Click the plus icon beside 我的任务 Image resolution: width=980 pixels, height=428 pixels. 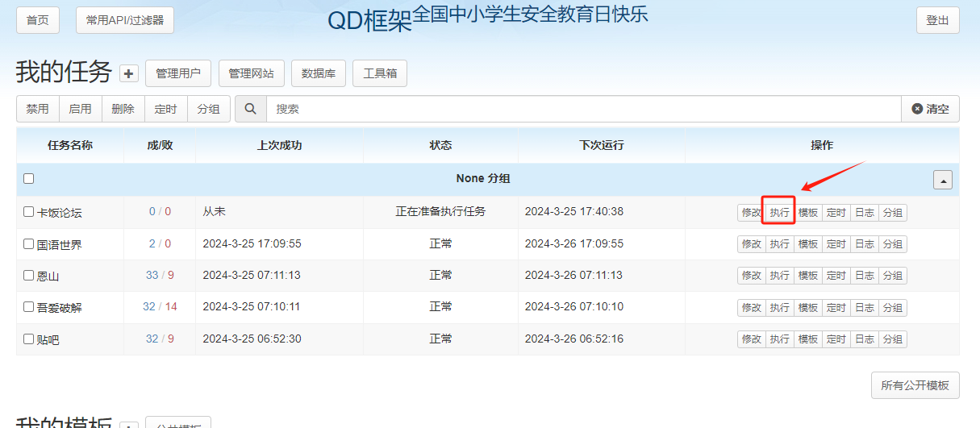point(129,73)
